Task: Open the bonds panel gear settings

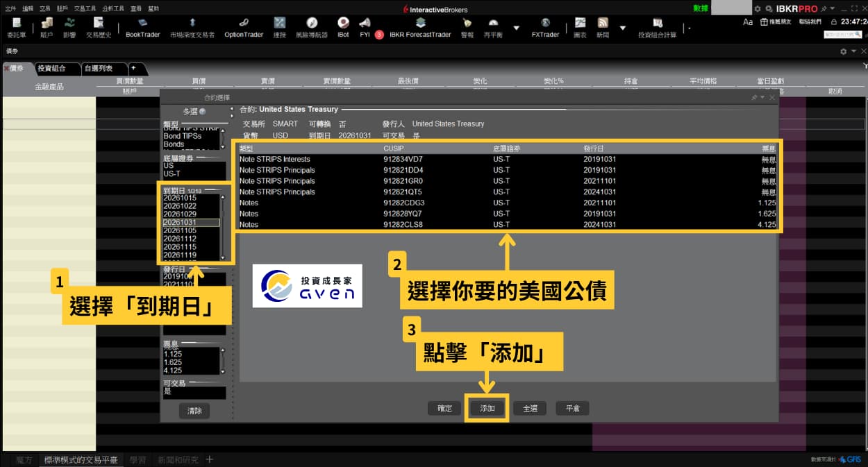Action: tap(843, 51)
